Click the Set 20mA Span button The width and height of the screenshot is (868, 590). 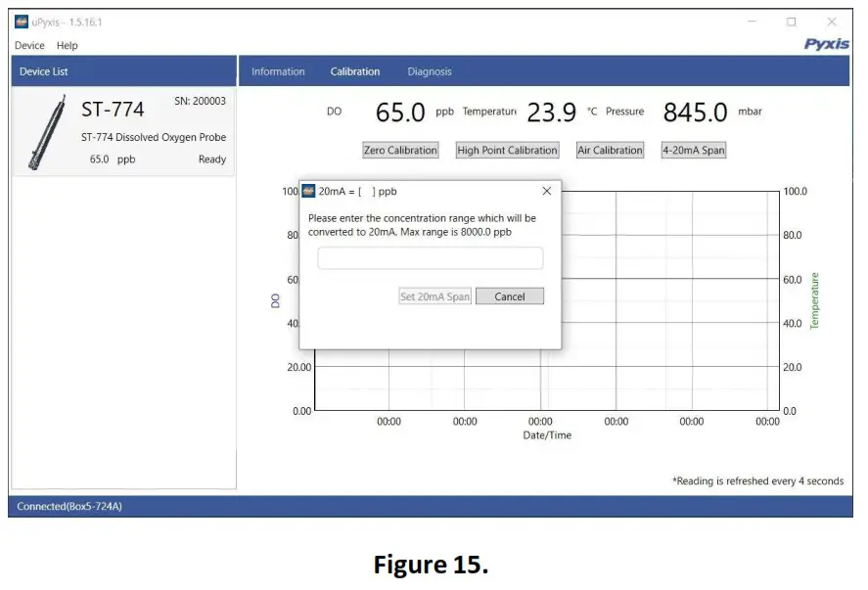point(435,296)
